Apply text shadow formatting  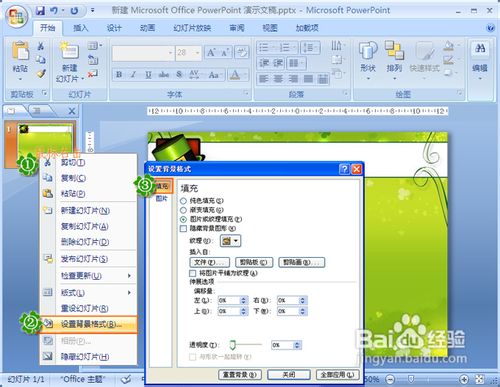(x=179, y=75)
